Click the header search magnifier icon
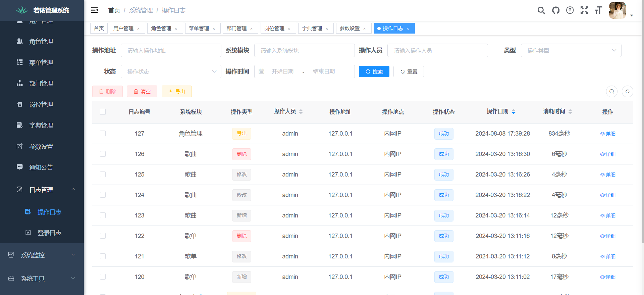Image resolution: width=644 pixels, height=295 pixels. (x=541, y=10)
